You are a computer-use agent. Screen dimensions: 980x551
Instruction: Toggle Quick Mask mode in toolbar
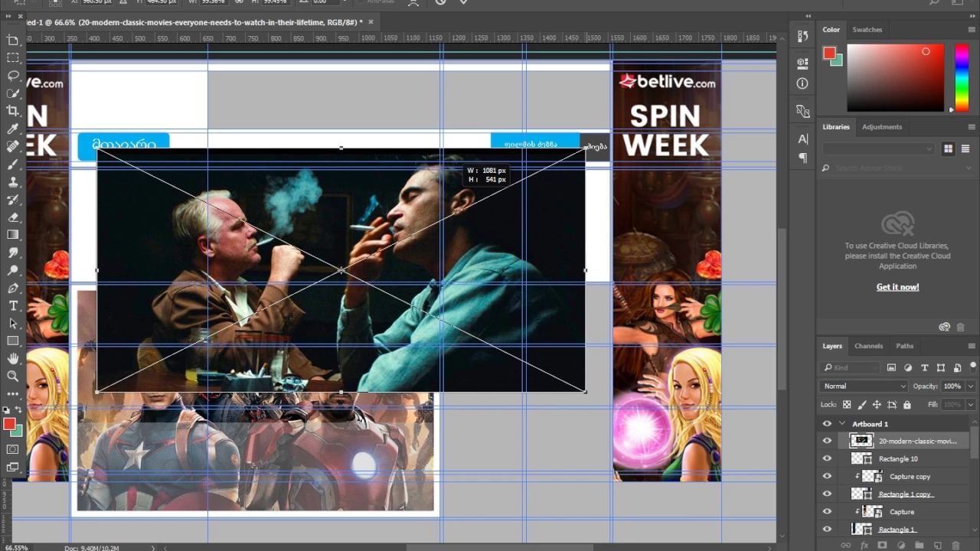(x=13, y=449)
